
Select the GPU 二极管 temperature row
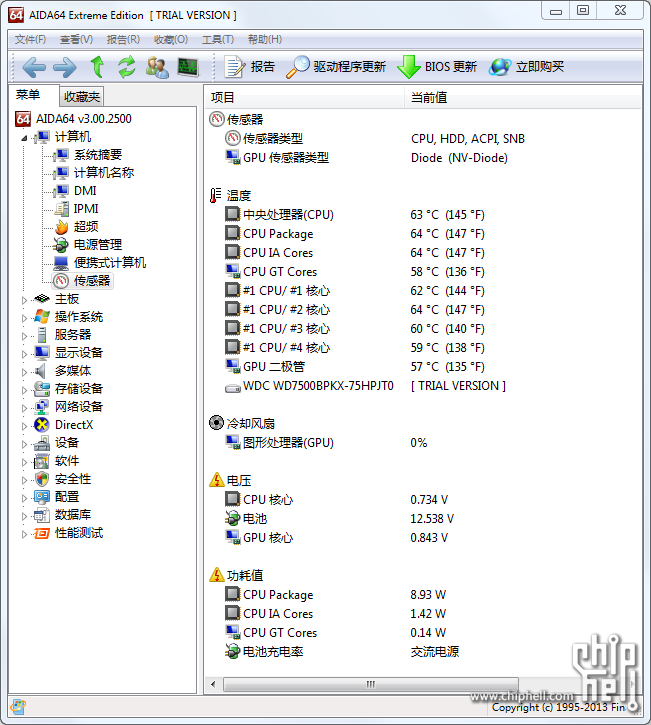click(x=354, y=367)
